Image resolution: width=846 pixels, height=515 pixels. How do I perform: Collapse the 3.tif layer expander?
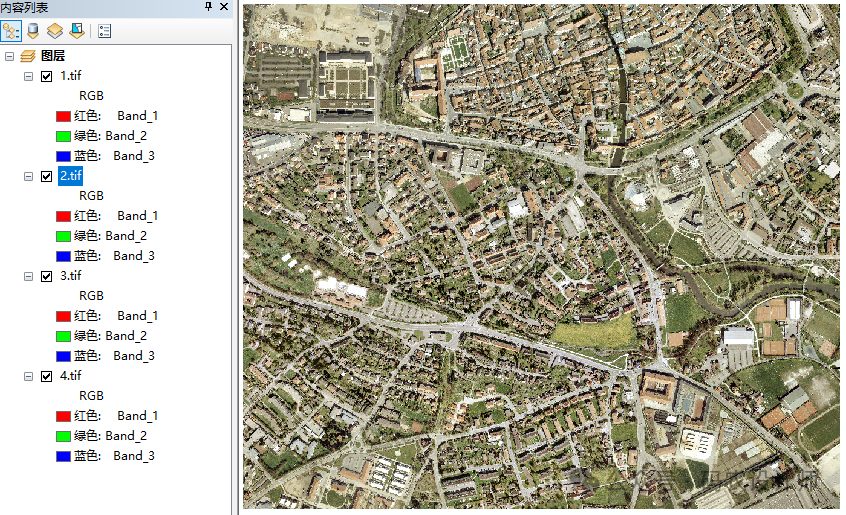point(28,276)
